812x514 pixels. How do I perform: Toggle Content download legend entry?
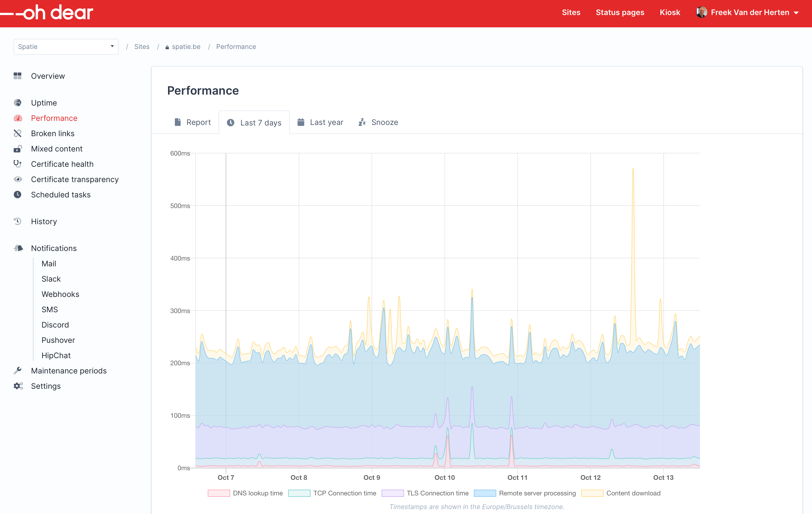click(x=621, y=493)
